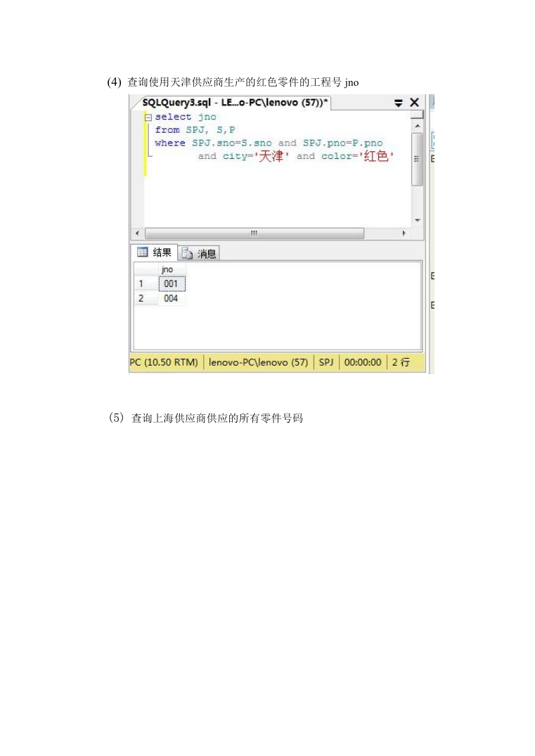
Task: Click the editor vertical scrollbar thumb
Action: [x=418, y=159]
